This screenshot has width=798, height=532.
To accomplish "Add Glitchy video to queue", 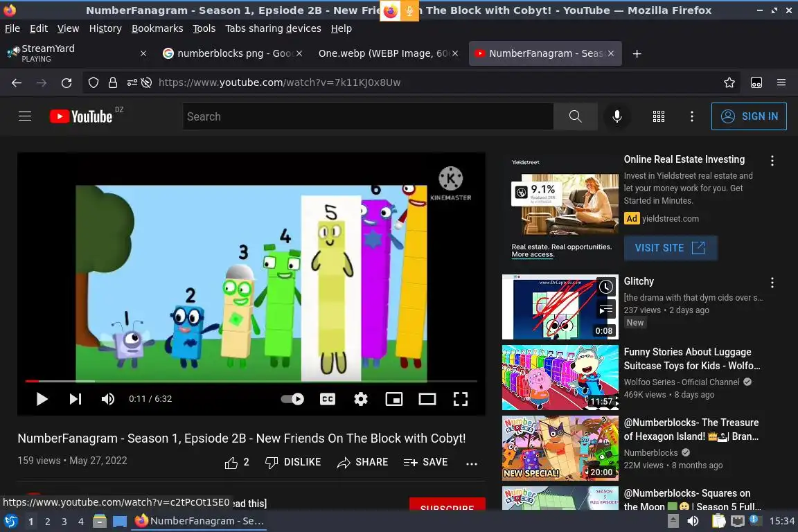I will (x=605, y=308).
